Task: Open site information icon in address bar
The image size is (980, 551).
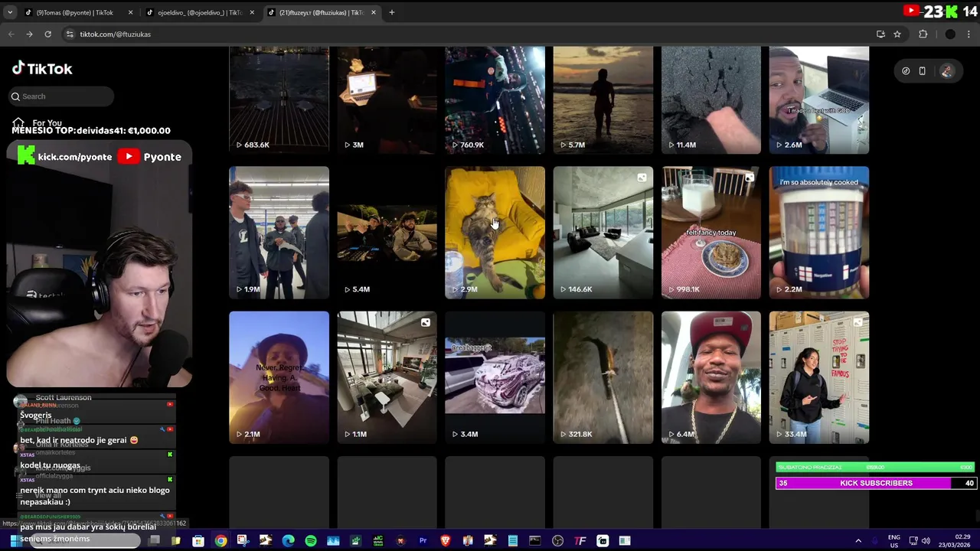Action: [70, 34]
